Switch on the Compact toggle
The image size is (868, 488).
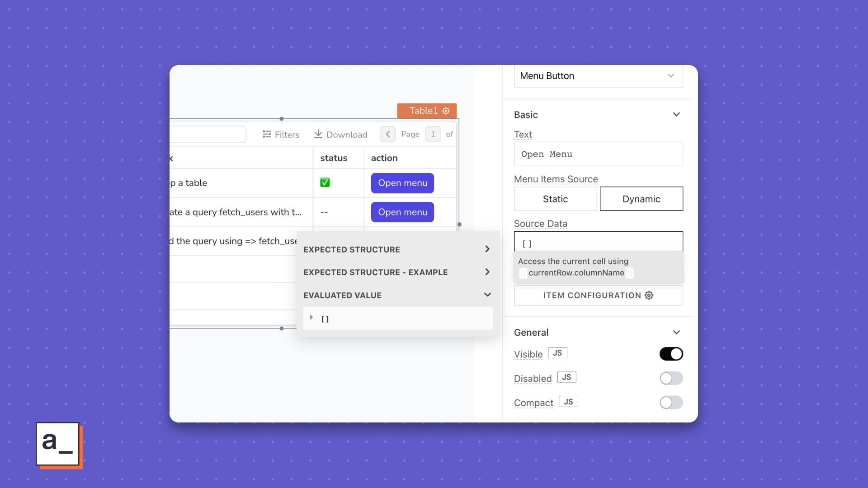(671, 403)
